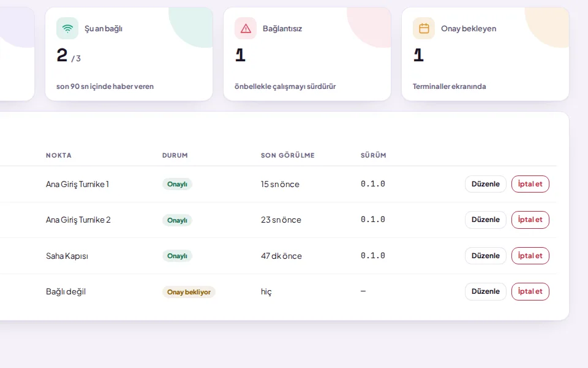588x368 pixels.
Task: Click the green Wi-Fi connected icon
Action: click(x=67, y=28)
